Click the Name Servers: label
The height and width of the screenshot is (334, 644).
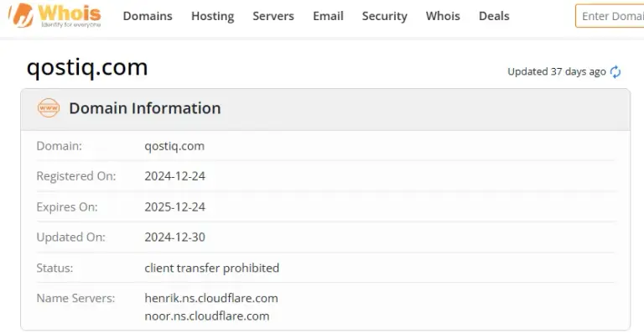coord(75,298)
